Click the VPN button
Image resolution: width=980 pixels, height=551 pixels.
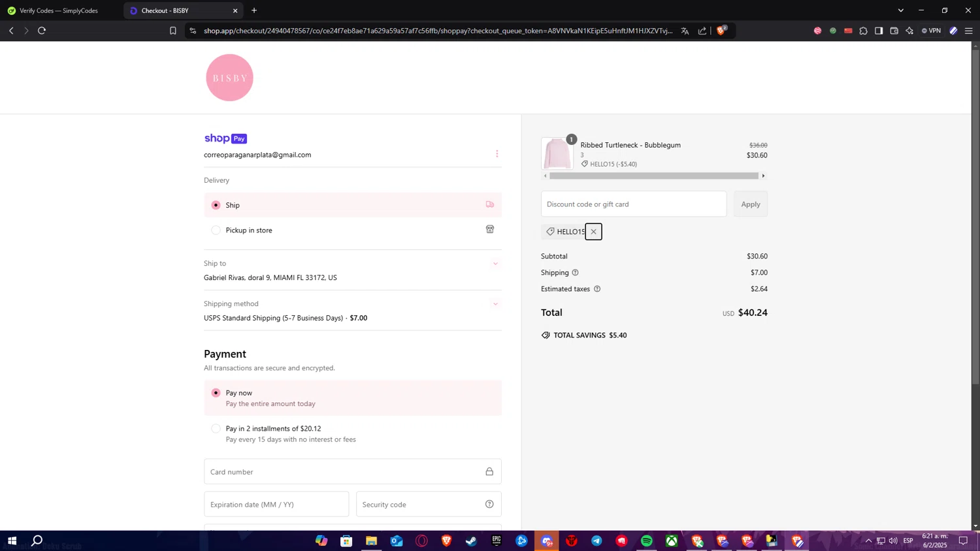click(x=932, y=31)
